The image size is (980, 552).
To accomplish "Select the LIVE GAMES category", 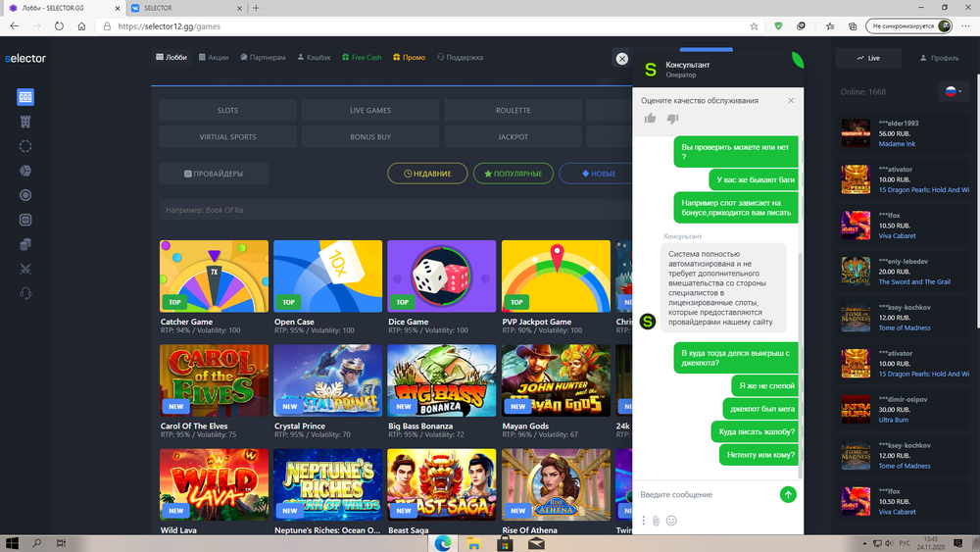I will click(370, 110).
